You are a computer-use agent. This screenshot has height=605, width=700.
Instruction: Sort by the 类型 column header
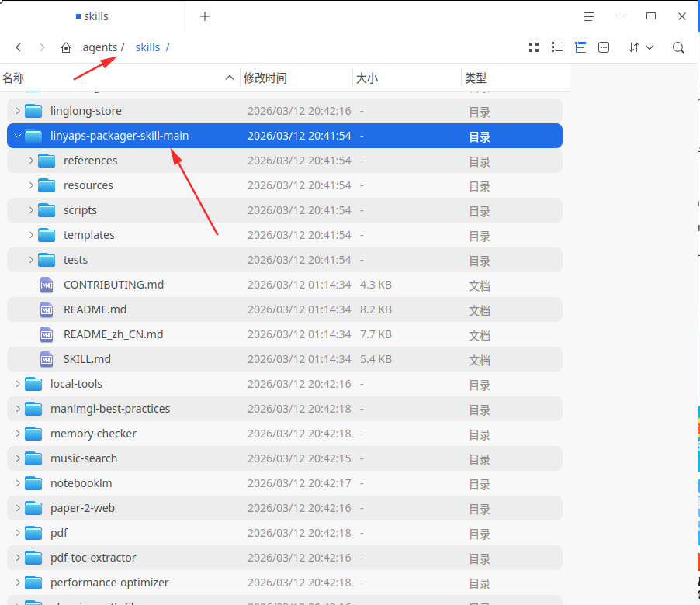515,78
